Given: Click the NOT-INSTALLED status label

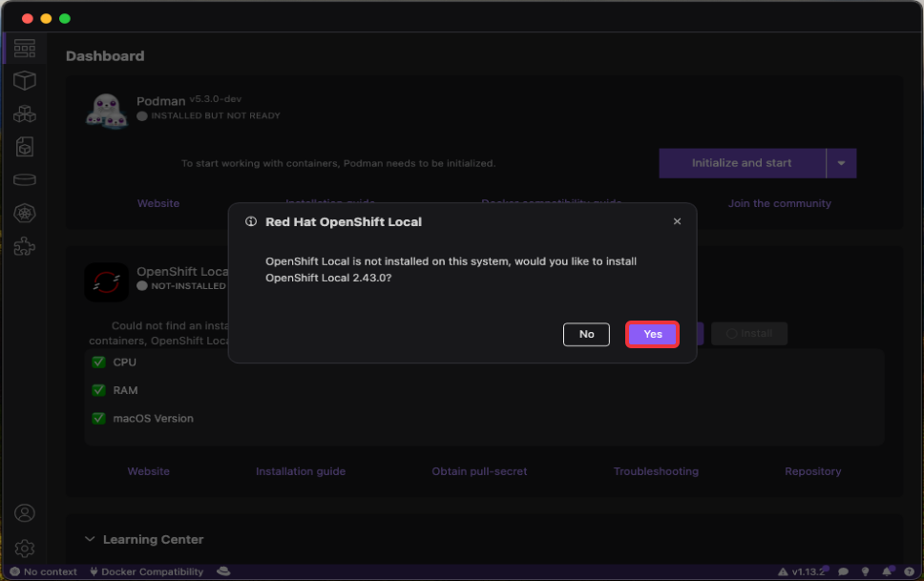Looking at the screenshot, I should (189, 286).
